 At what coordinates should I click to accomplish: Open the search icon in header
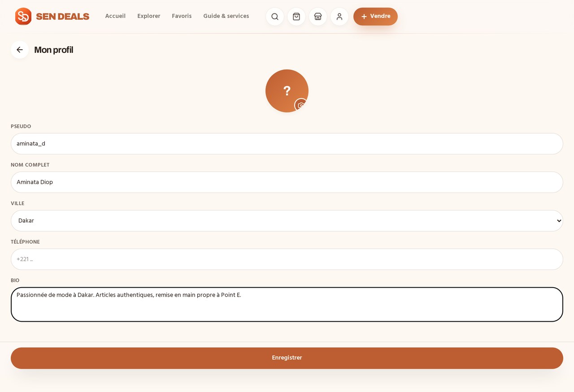(275, 17)
